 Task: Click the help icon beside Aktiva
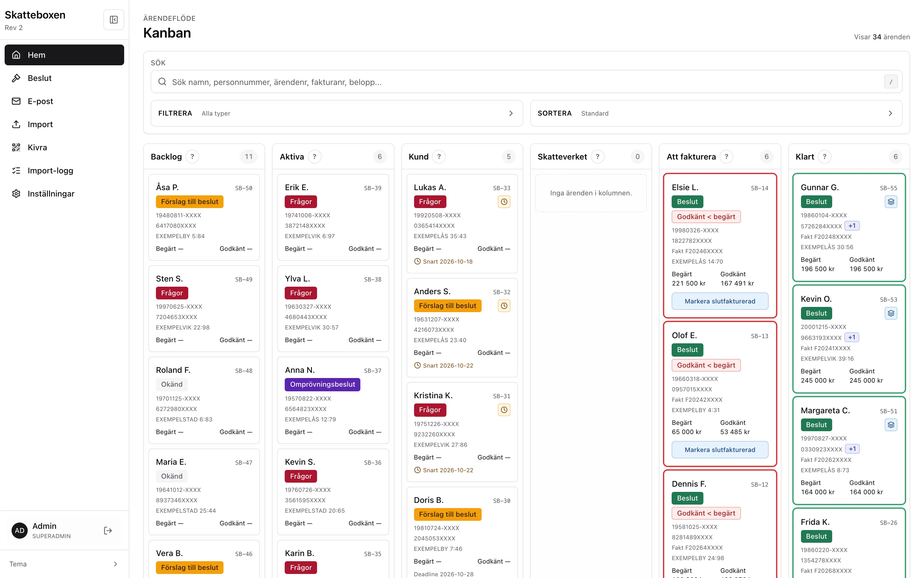(x=315, y=157)
